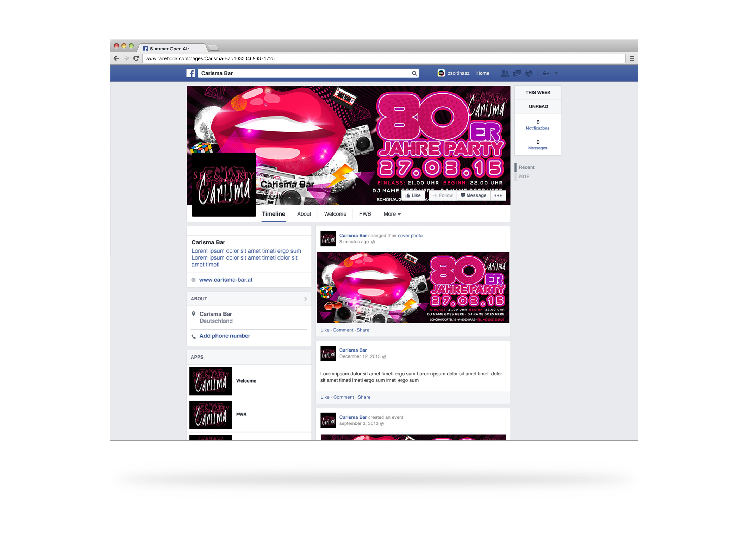Screen dimensions: 756x534
Task: Open privacy shortcuts lock icon
Action: [546, 73]
